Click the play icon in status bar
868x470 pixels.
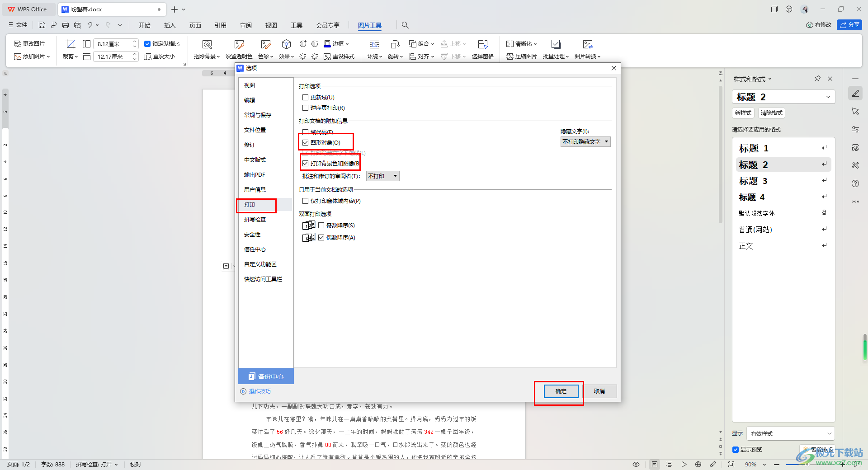684,464
